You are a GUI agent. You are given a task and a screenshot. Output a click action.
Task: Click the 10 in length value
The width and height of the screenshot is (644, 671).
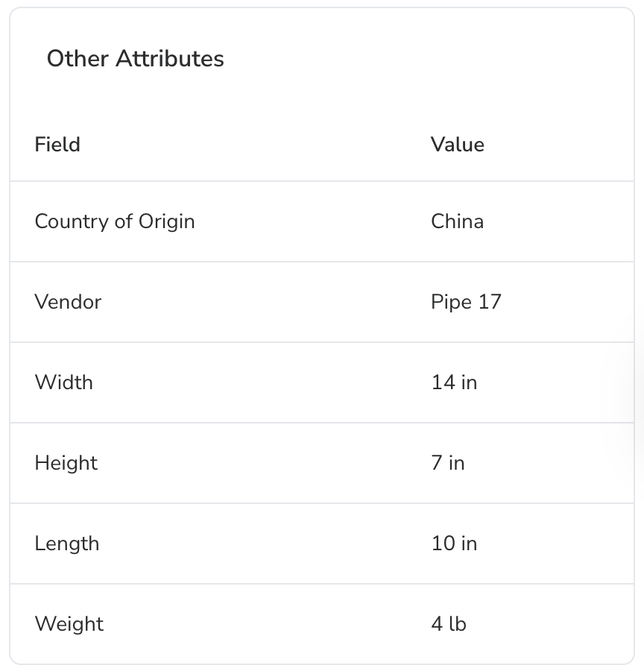click(x=454, y=544)
